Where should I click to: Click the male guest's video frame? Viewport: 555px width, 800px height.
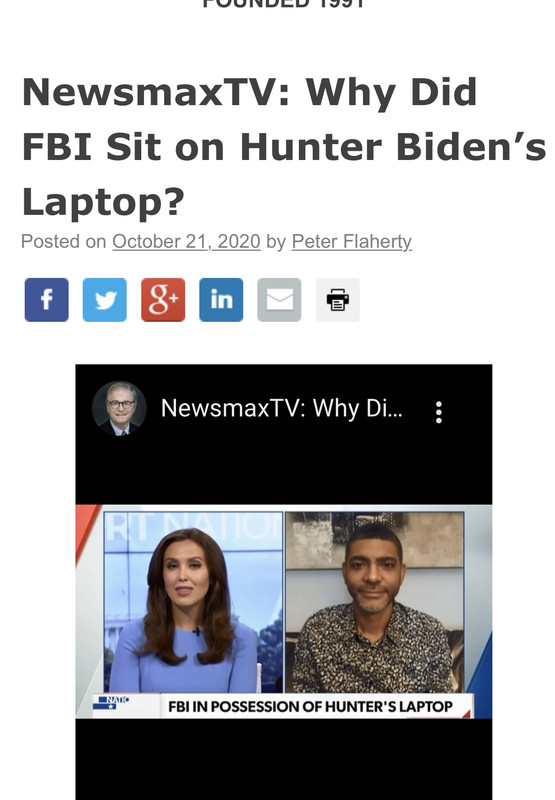[x=374, y=602]
